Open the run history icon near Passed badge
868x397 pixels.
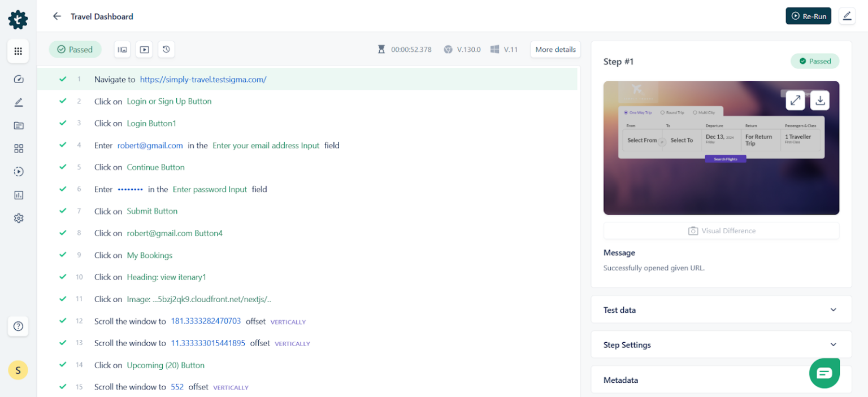(166, 49)
